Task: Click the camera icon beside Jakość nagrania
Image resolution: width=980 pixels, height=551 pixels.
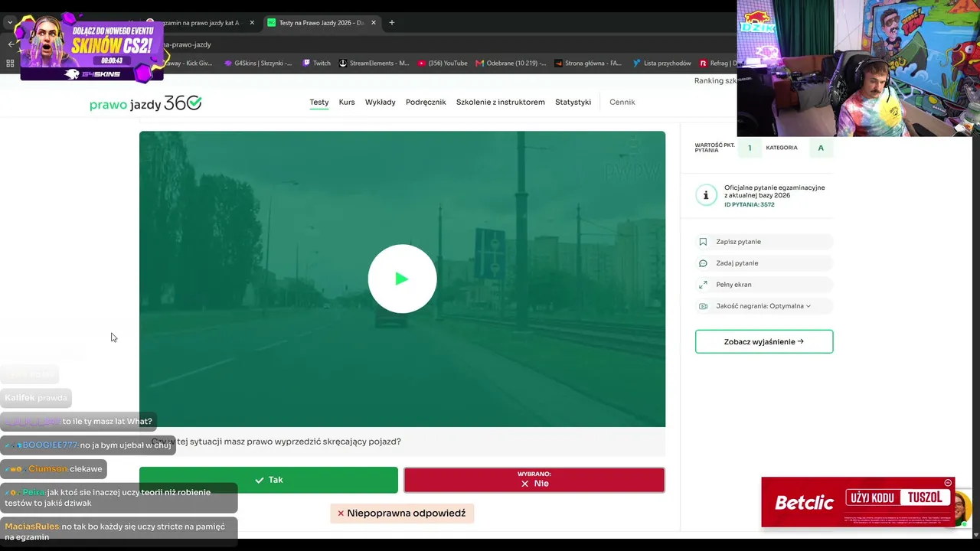Action: pos(703,306)
